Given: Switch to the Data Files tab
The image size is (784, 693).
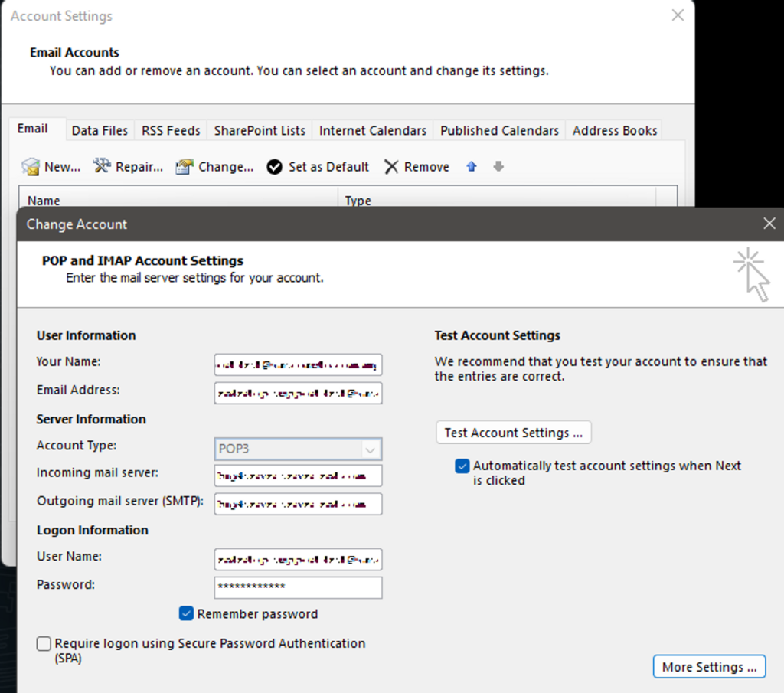Looking at the screenshot, I should click(x=100, y=130).
